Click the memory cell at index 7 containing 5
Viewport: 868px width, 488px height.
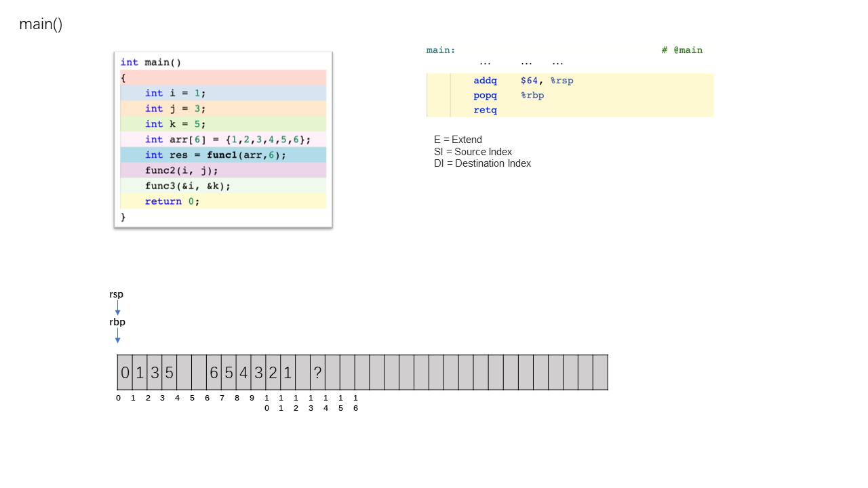[229, 372]
